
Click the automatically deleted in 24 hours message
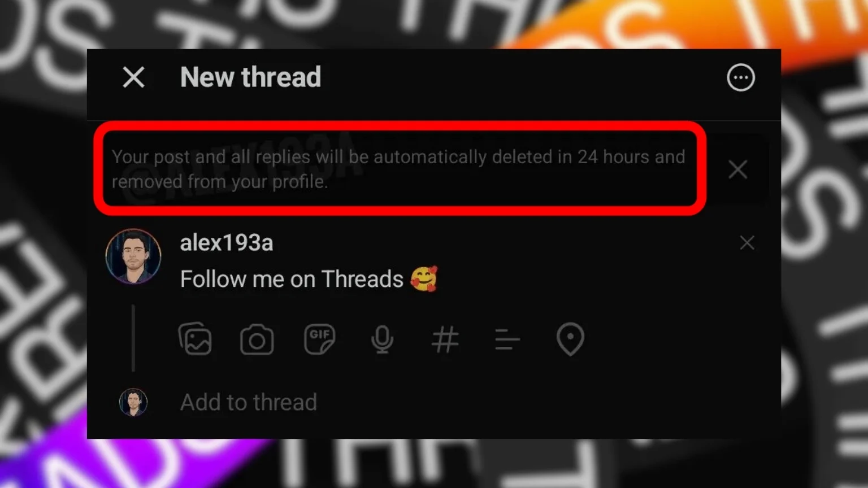pos(398,169)
